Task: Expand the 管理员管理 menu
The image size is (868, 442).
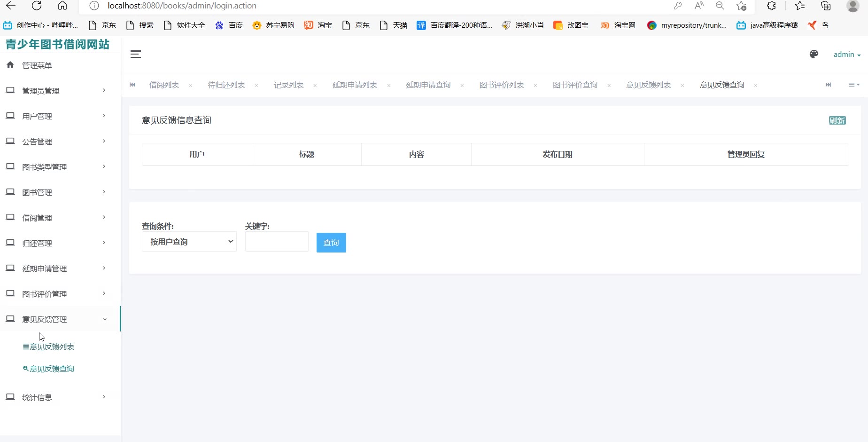Action: point(60,91)
